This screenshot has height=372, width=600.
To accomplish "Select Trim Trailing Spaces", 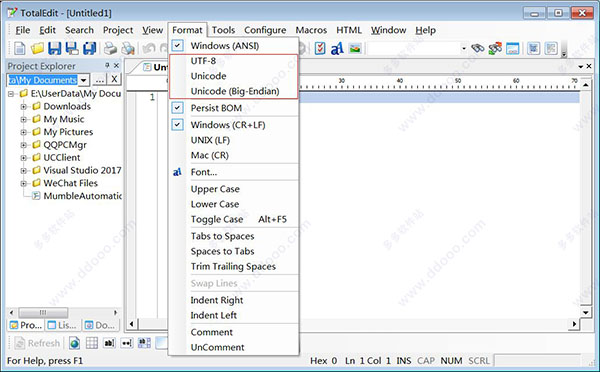I will coord(233,266).
